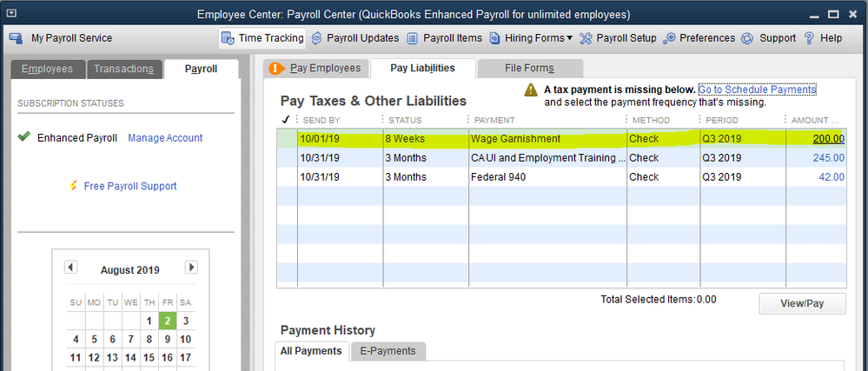
Task: Go to next month in calendar
Action: click(191, 267)
